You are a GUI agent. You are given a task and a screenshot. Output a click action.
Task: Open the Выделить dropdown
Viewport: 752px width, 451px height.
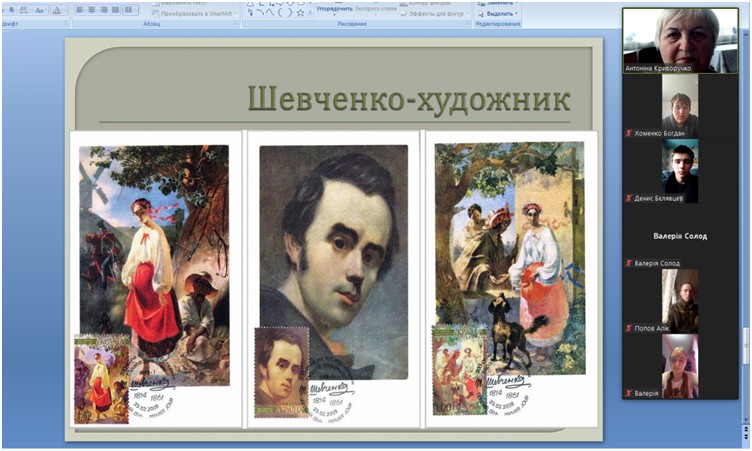pos(502,13)
